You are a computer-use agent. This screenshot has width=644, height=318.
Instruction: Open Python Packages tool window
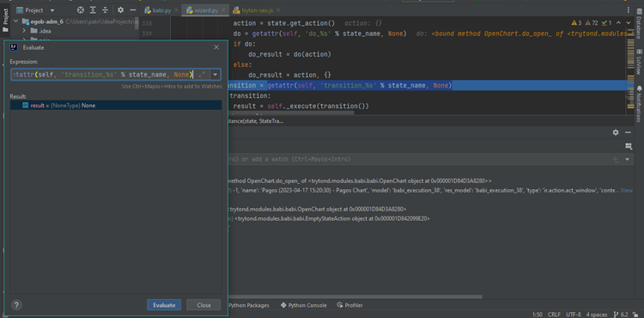pyautogui.click(x=249, y=305)
